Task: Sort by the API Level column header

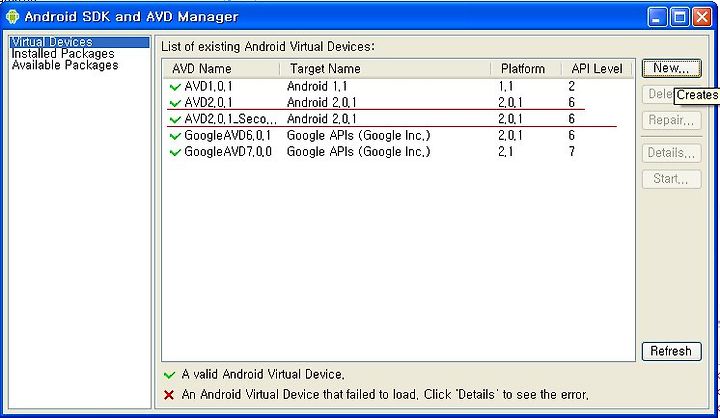Action: point(597,69)
